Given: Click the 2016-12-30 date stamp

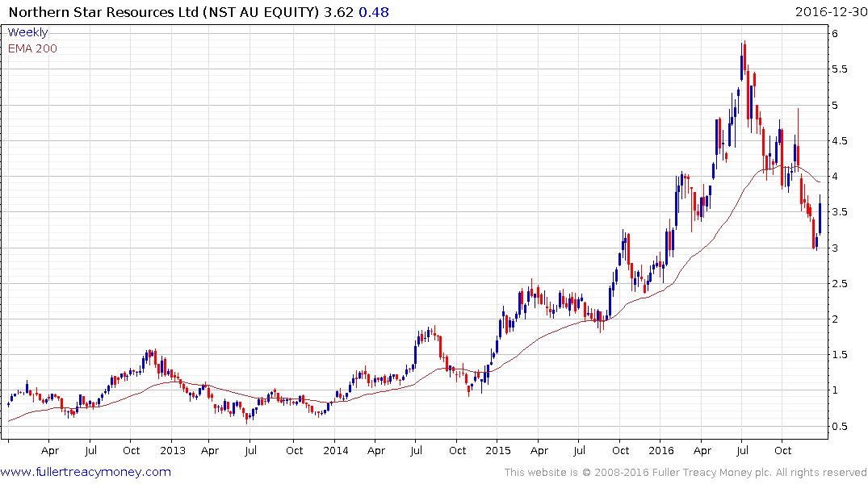Looking at the screenshot, I should pyautogui.click(x=831, y=12).
